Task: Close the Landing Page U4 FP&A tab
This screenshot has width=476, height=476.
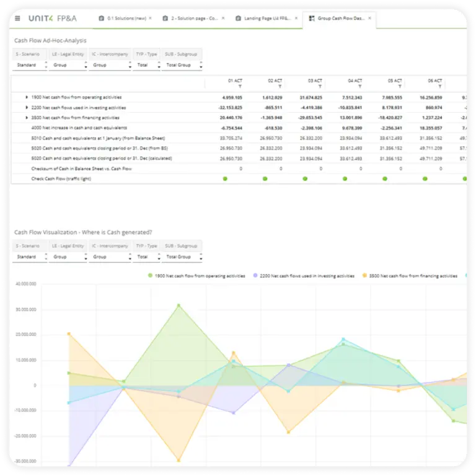Action: coord(296,18)
